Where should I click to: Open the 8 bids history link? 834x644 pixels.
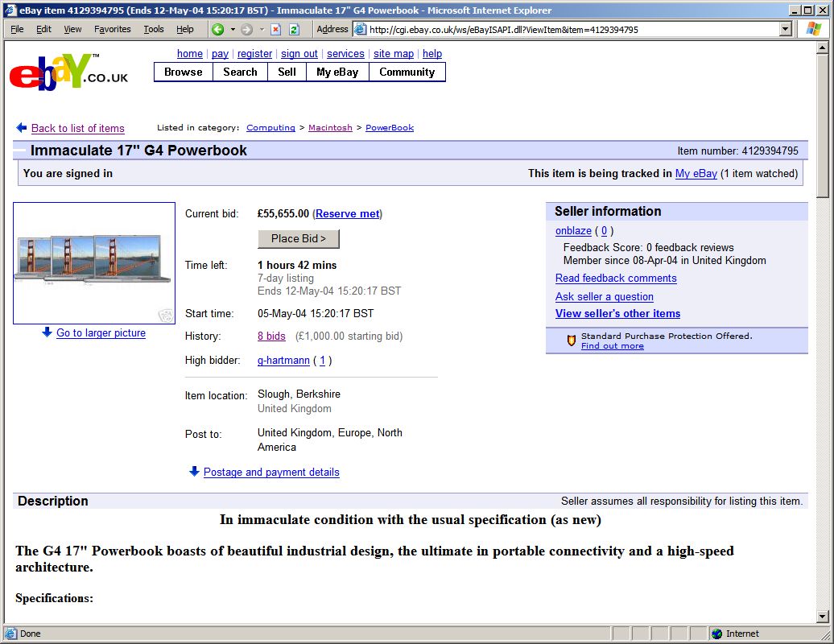click(271, 336)
